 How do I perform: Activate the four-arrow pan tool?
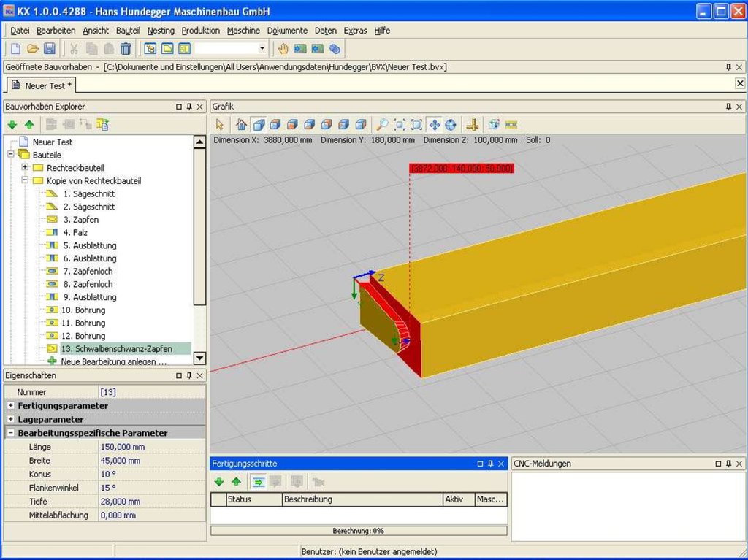click(435, 125)
